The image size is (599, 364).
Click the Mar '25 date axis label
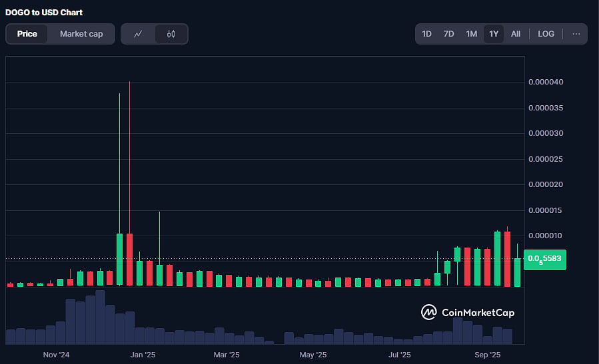click(x=227, y=355)
